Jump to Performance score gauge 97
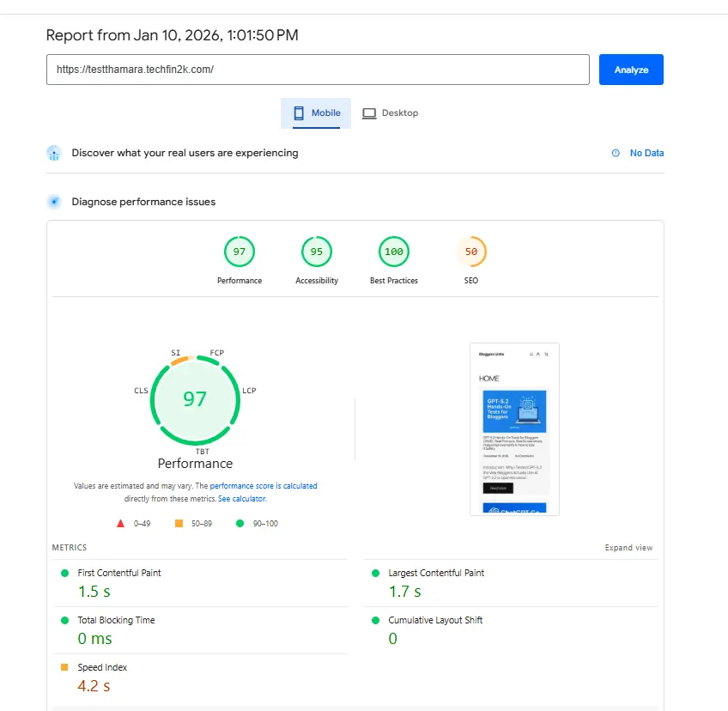Image resolution: width=728 pixels, height=711 pixels. coord(240,252)
